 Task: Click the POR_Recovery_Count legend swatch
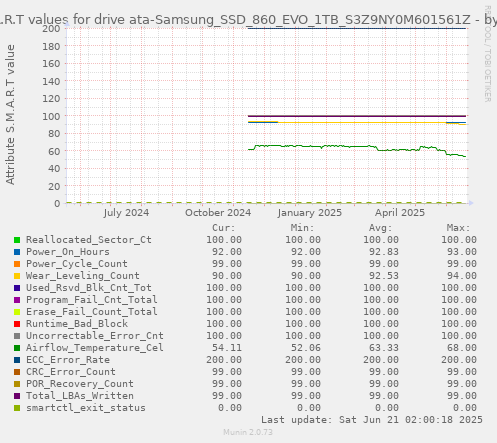(17, 384)
